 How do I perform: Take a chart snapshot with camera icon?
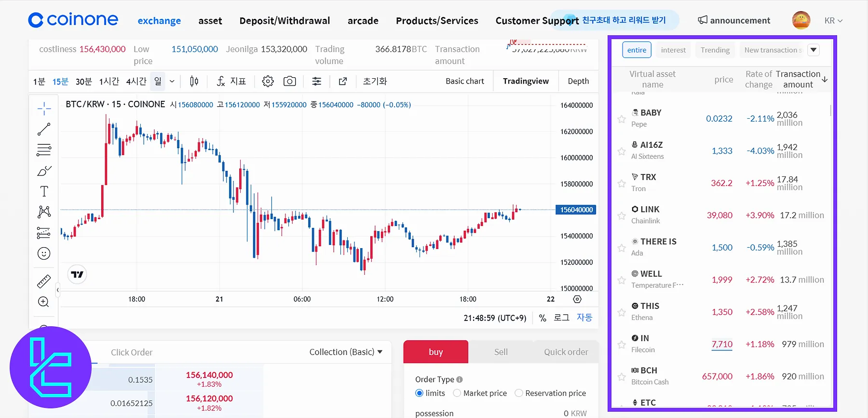(x=290, y=81)
